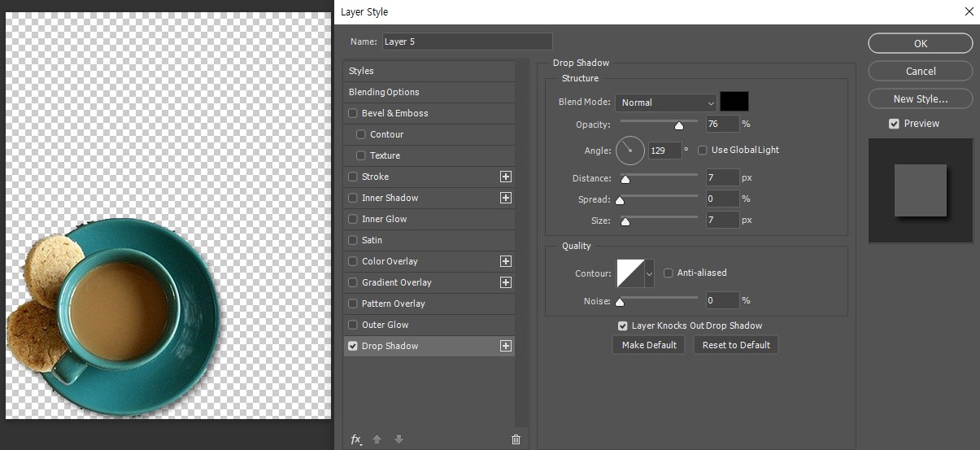Click the Distance slider handle
Viewport: 980px width, 450px height.
625,179
